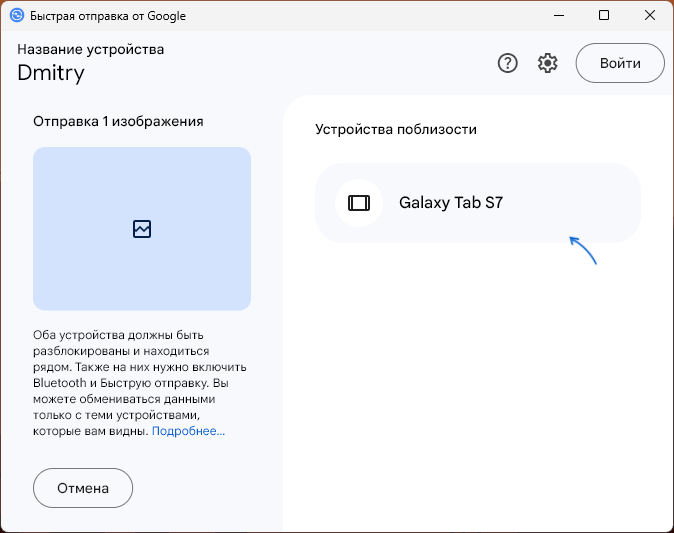Viewport: 674px width, 533px height.
Task: Click the Устройства поблизости heading
Action: coord(396,129)
